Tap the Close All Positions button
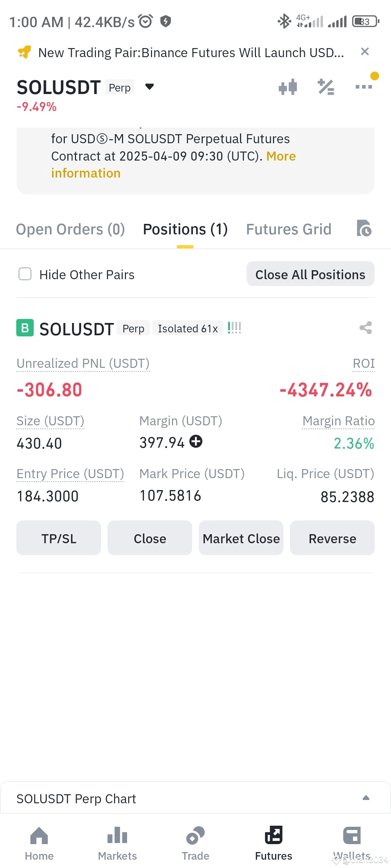 click(x=310, y=274)
